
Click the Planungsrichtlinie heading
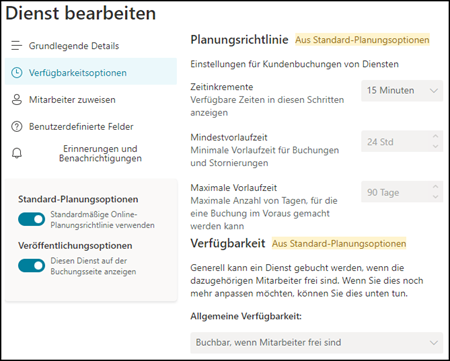(x=239, y=40)
